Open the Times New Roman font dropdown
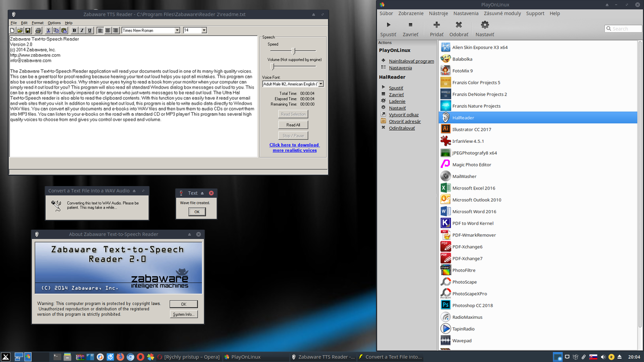 (177, 30)
